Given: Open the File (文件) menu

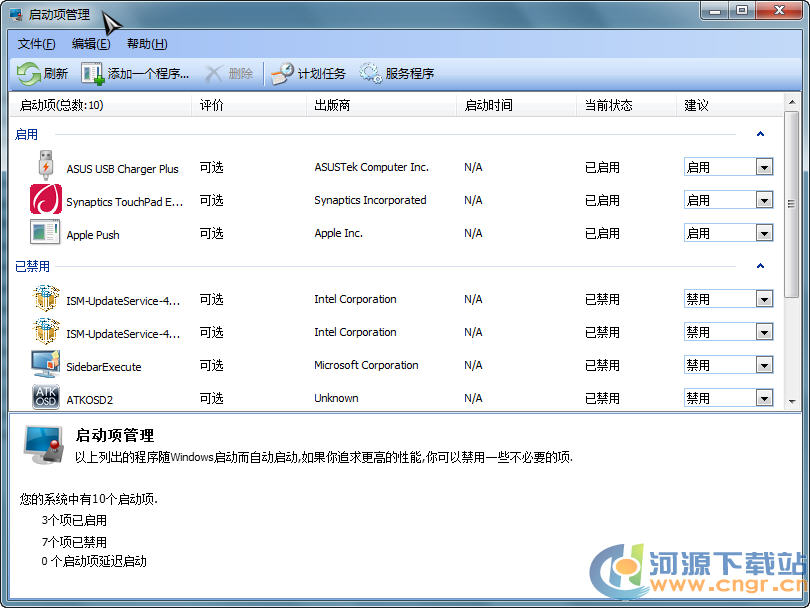Looking at the screenshot, I should coord(36,44).
